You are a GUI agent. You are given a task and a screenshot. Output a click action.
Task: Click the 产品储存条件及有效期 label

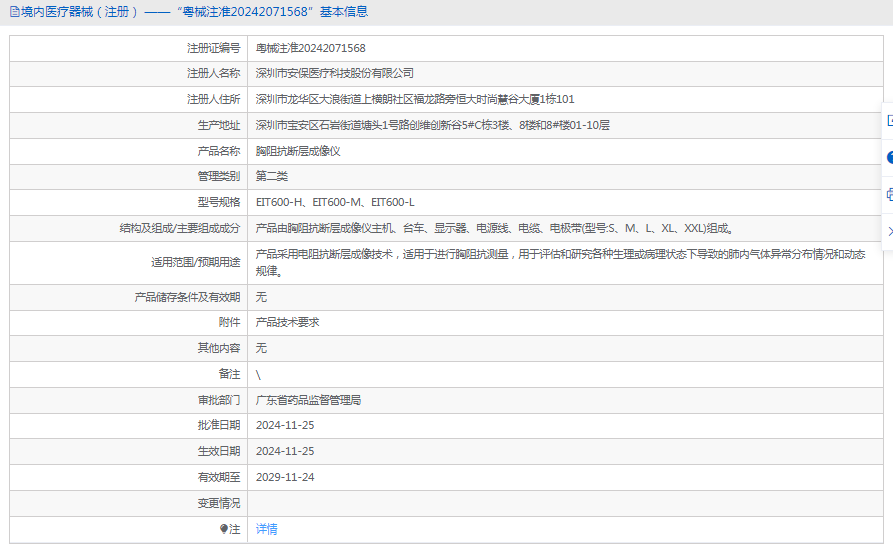[x=187, y=297]
